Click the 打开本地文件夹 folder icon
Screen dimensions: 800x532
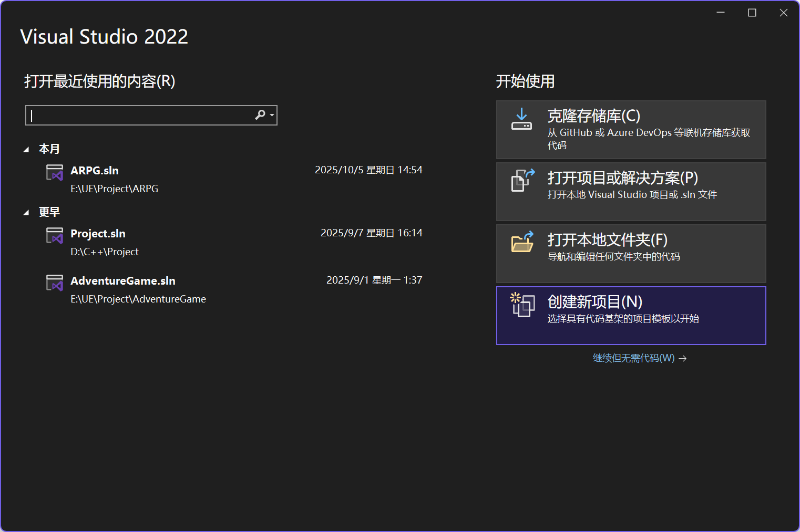click(x=521, y=243)
